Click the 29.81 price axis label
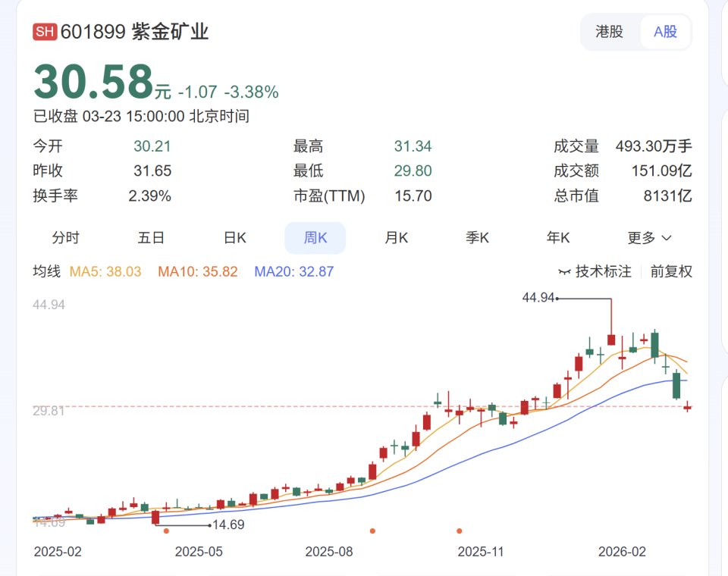The width and height of the screenshot is (728, 576). 49,411
